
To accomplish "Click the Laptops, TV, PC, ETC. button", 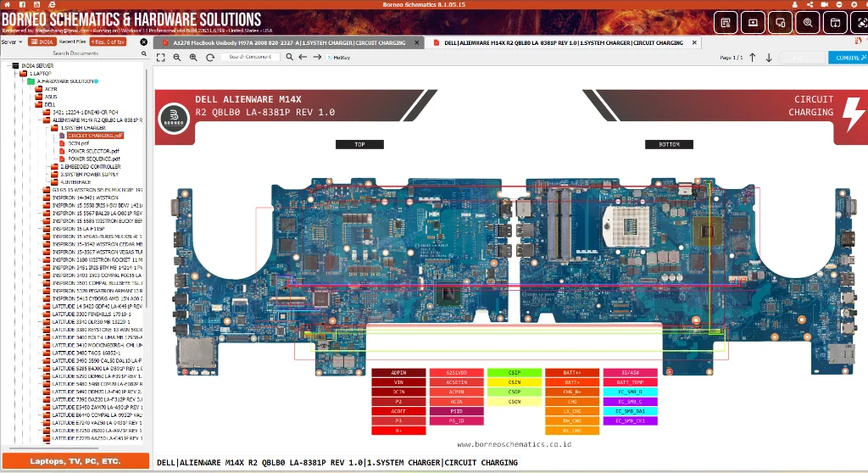I will (75, 461).
